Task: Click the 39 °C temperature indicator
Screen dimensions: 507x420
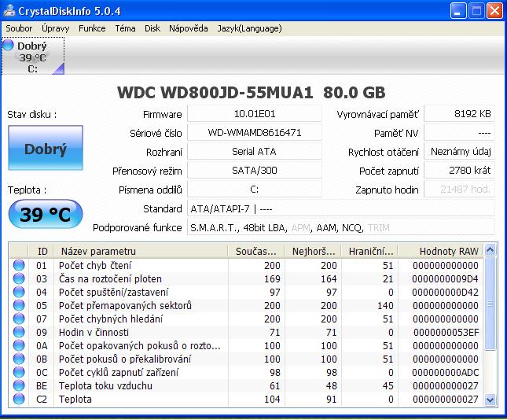Action: [x=46, y=214]
